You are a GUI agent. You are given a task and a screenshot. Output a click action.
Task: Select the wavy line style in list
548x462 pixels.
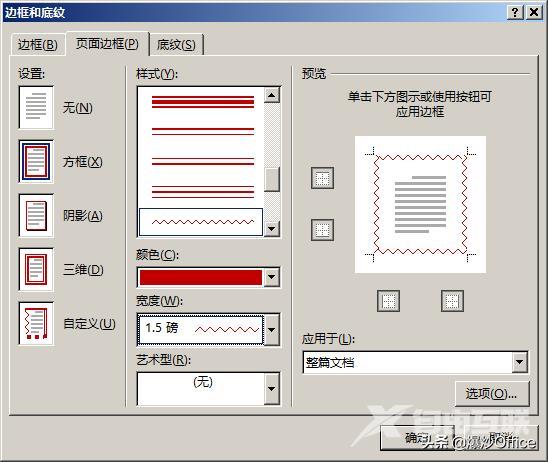[201, 222]
